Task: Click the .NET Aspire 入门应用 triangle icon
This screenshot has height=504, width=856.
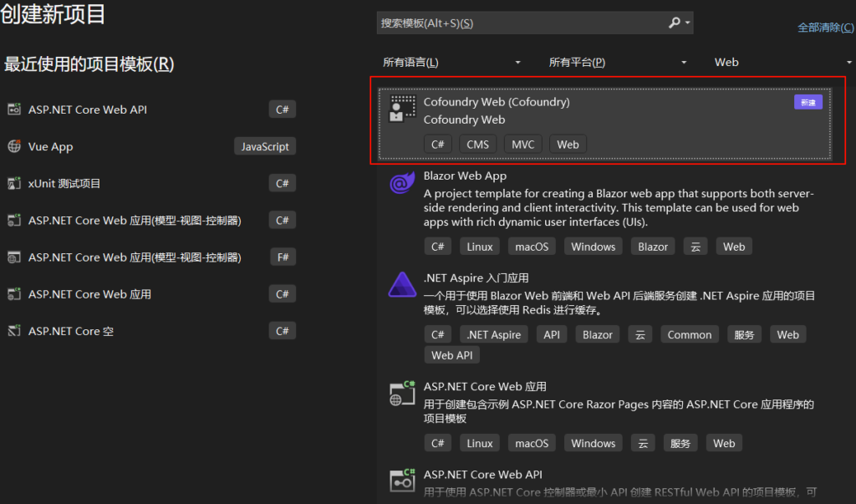Action: (x=402, y=284)
